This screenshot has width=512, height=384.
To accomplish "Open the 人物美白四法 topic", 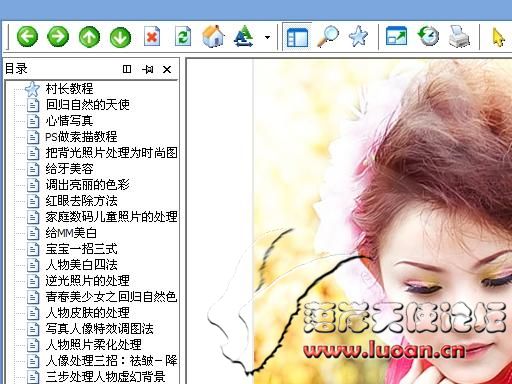I will coord(81,265).
